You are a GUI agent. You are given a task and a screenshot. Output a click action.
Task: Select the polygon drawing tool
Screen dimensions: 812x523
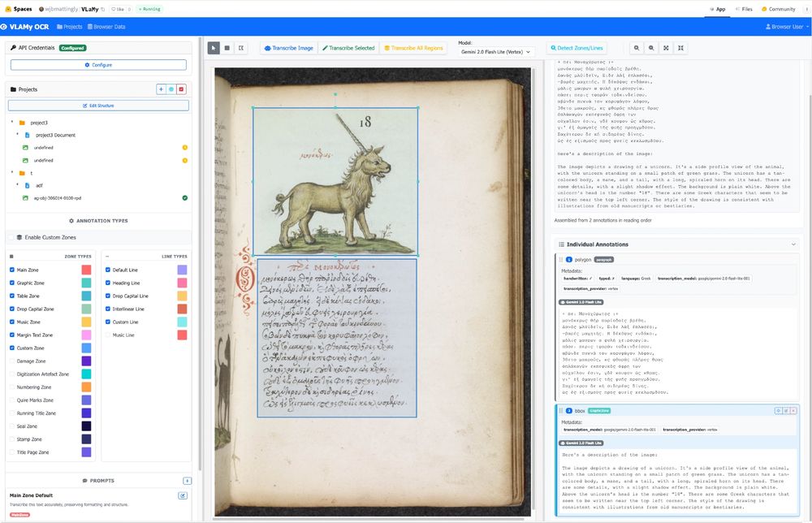[x=241, y=48]
